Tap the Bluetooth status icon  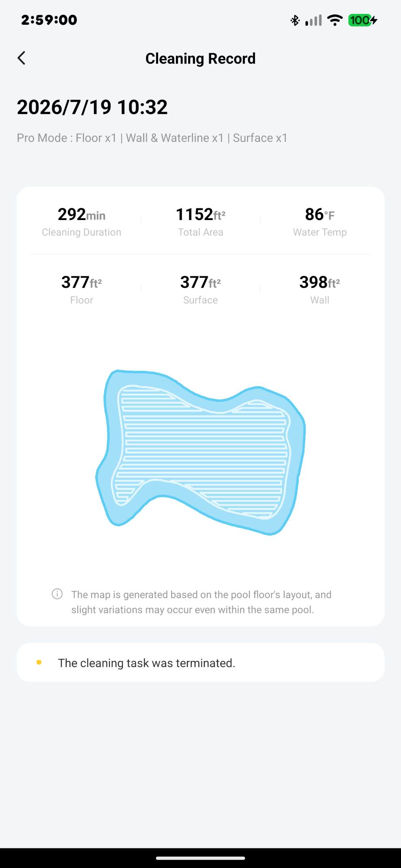[x=295, y=20]
